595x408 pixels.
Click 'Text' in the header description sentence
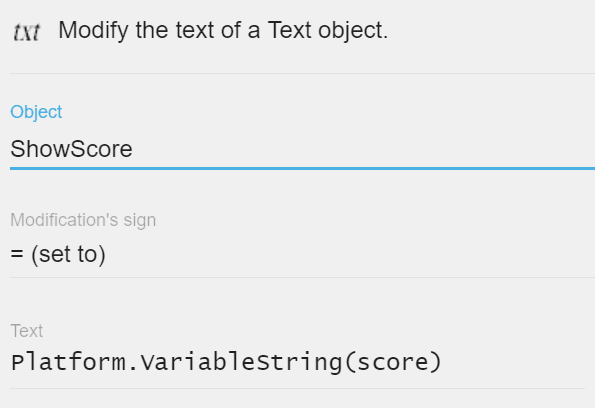[x=290, y=30]
